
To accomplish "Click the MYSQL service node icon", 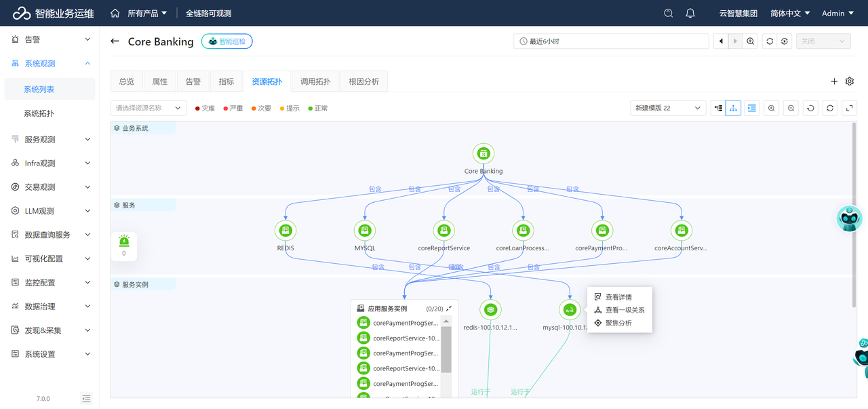I will tap(365, 231).
